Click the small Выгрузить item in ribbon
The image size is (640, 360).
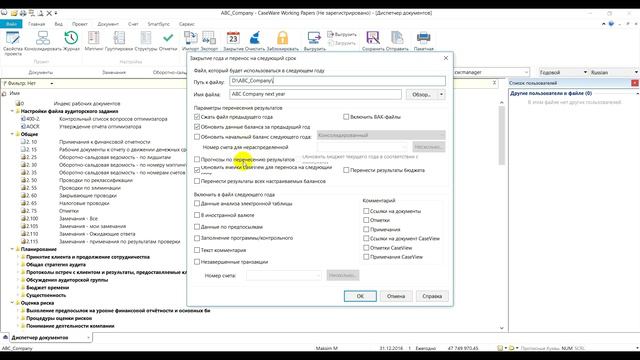click(342, 34)
